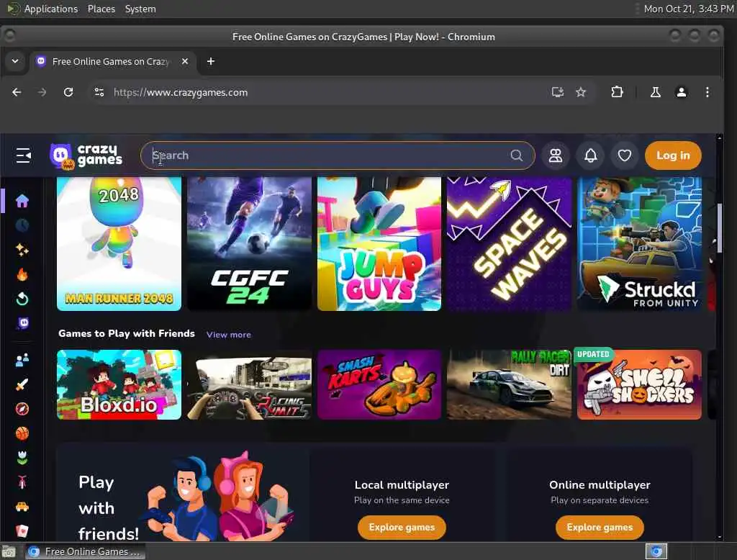737x560 pixels.
Task: Open browser profile avatar icon
Action: point(681,92)
